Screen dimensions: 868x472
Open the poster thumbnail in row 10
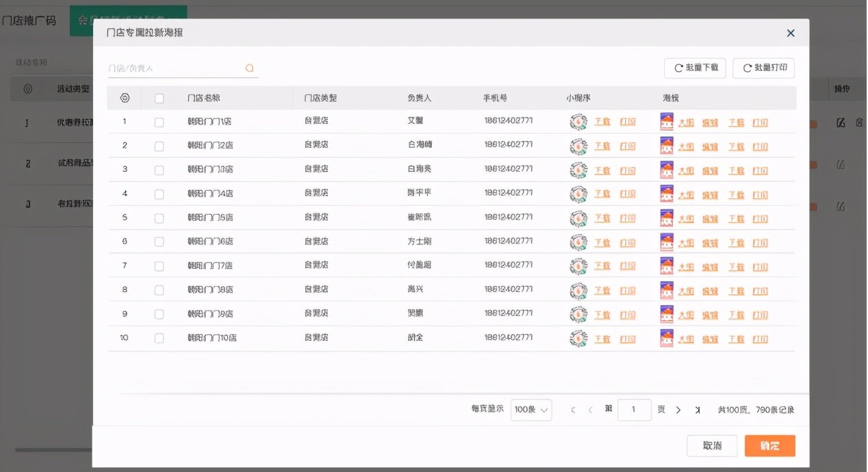[x=667, y=338]
